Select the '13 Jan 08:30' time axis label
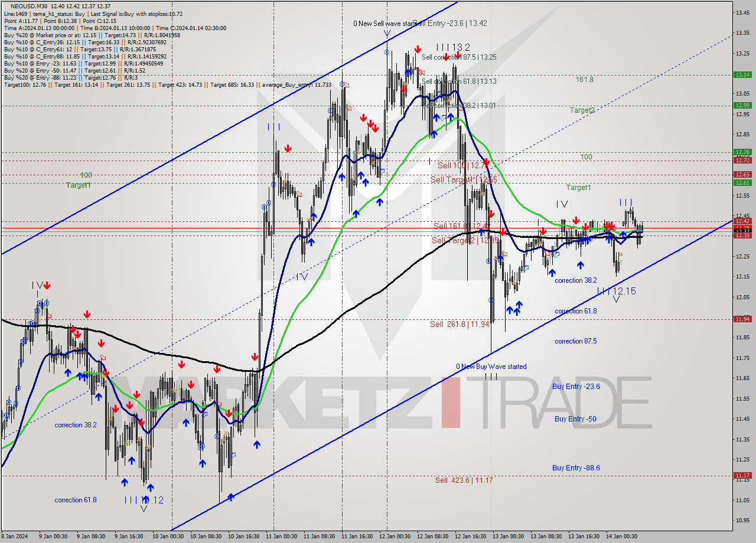This screenshot has height=543, width=756. point(546,537)
